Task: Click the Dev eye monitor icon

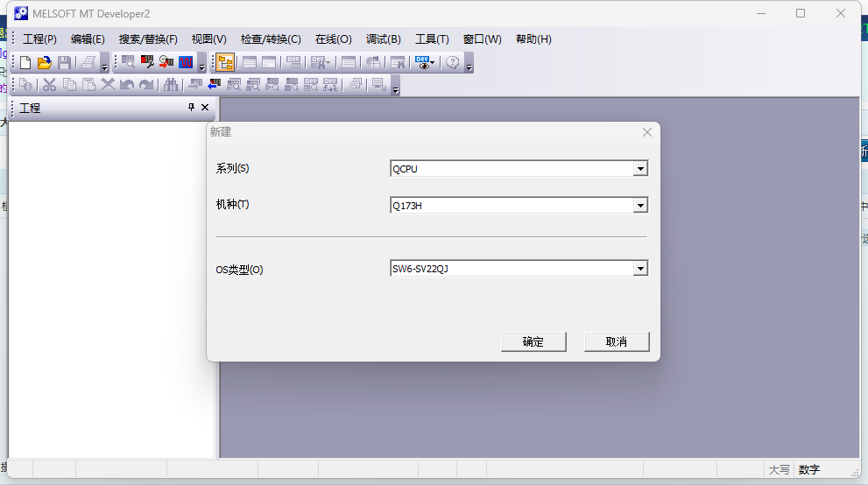Action: click(424, 62)
